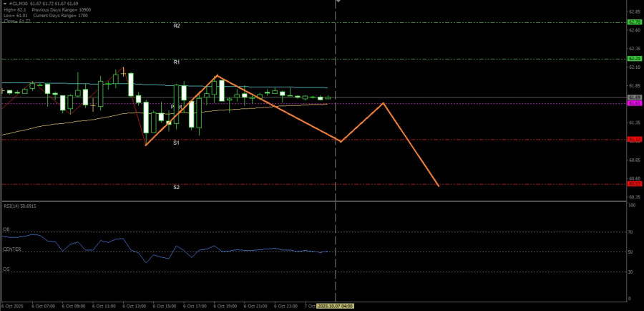The width and height of the screenshot is (644, 311).
Task: Select the S1 support level label
Action: coord(176,143)
